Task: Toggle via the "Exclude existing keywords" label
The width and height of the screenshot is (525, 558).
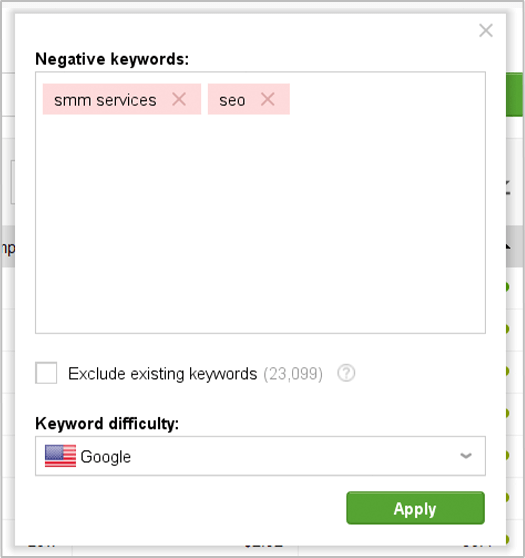Action: (162, 374)
